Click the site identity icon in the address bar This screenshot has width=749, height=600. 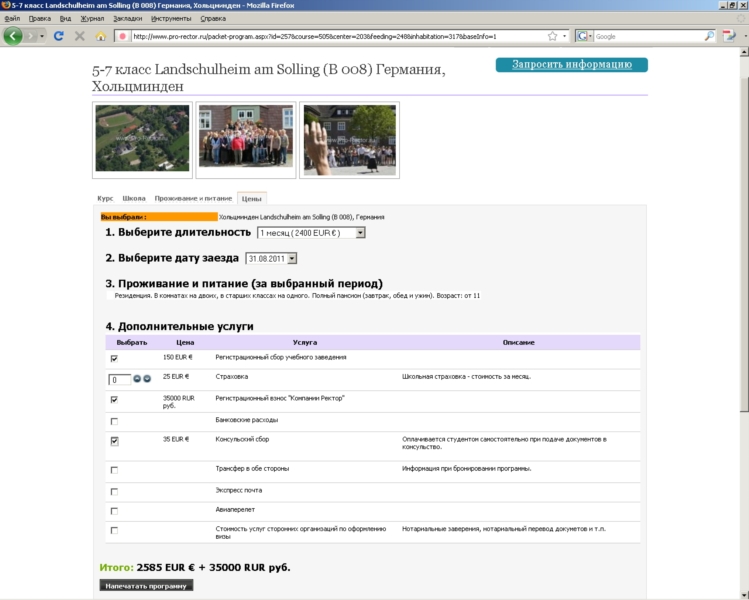pyautogui.click(x=122, y=36)
